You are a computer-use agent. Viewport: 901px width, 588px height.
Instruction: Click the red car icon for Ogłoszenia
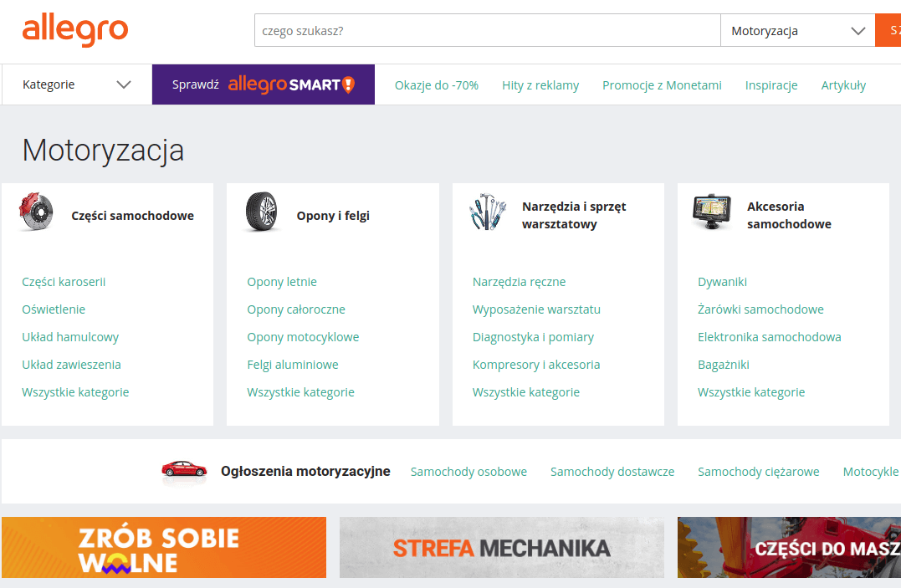[x=184, y=471]
